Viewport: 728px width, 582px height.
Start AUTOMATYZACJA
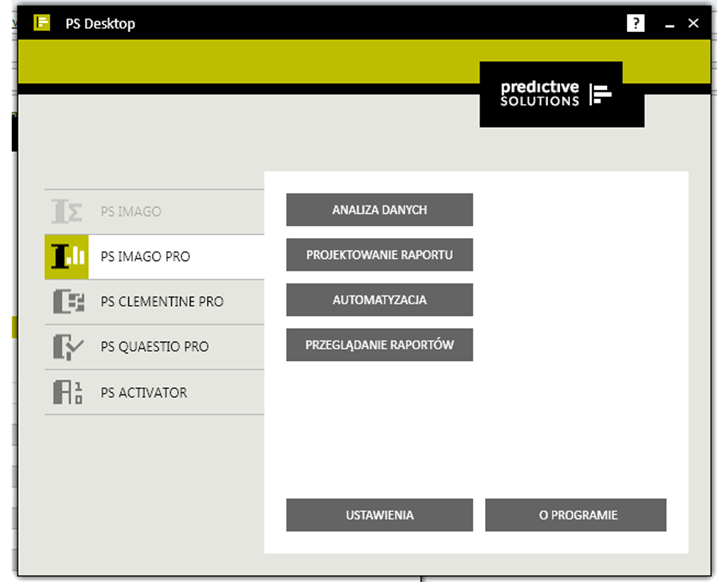379,300
